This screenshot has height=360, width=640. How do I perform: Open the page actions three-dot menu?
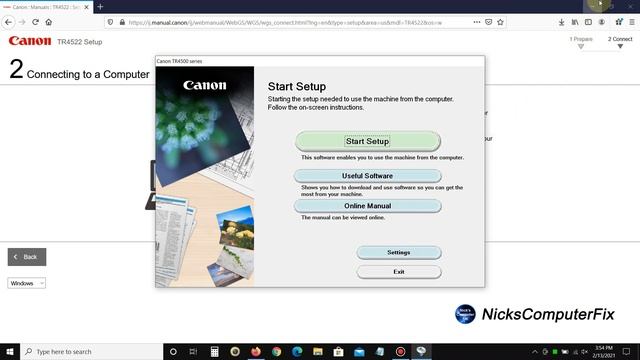(x=477, y=22)
